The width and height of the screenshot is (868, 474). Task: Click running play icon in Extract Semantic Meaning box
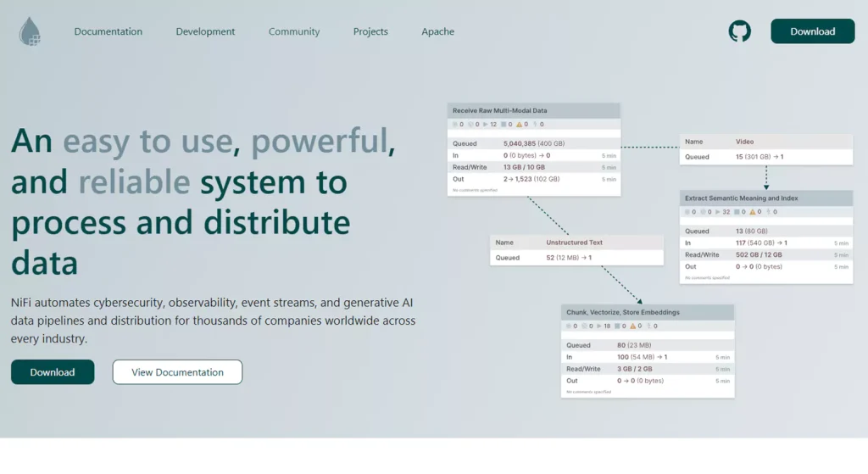[716, 211]
